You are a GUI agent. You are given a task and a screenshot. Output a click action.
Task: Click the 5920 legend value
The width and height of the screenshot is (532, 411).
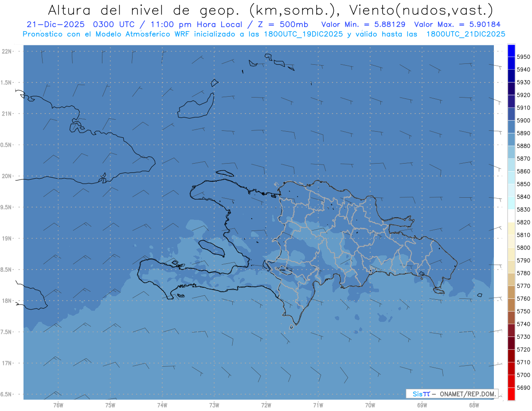(524, 95)
